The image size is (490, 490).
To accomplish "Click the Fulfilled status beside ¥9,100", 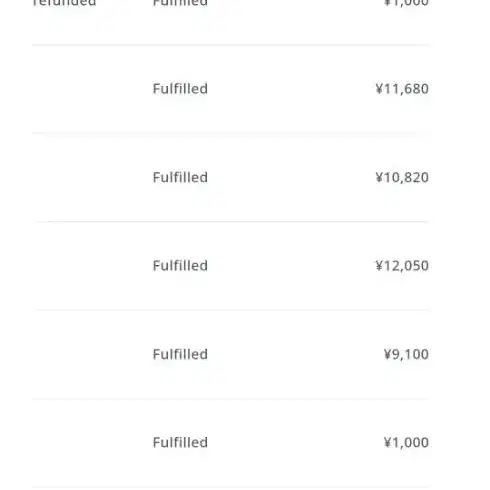I will point(180,354).
